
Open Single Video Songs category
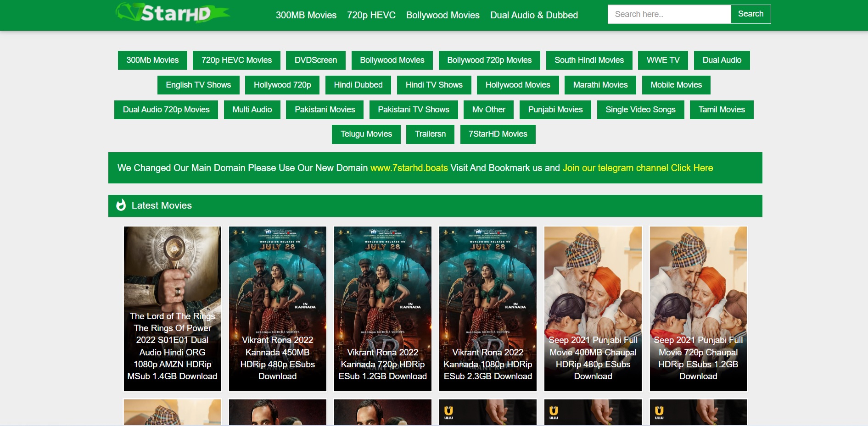pyautogui.click(x=640, y=110)
